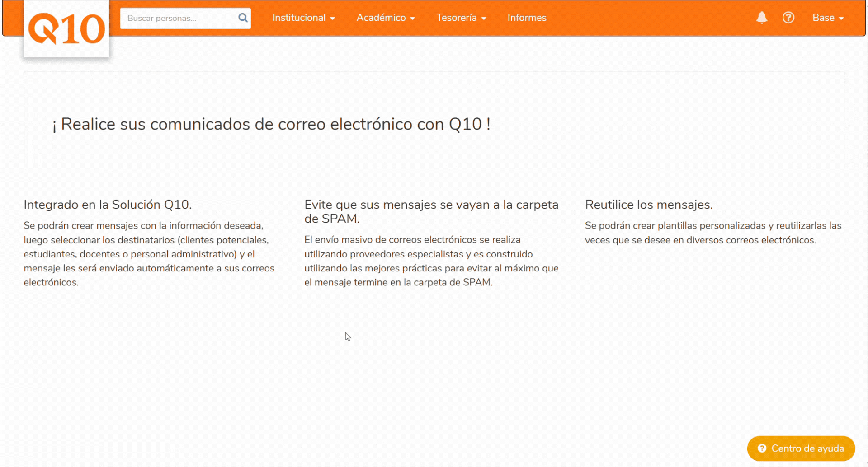868x467 pixels.
Task: Click the heading 'Integrado en la Solución Q10.'
Action: coord(108,205)
